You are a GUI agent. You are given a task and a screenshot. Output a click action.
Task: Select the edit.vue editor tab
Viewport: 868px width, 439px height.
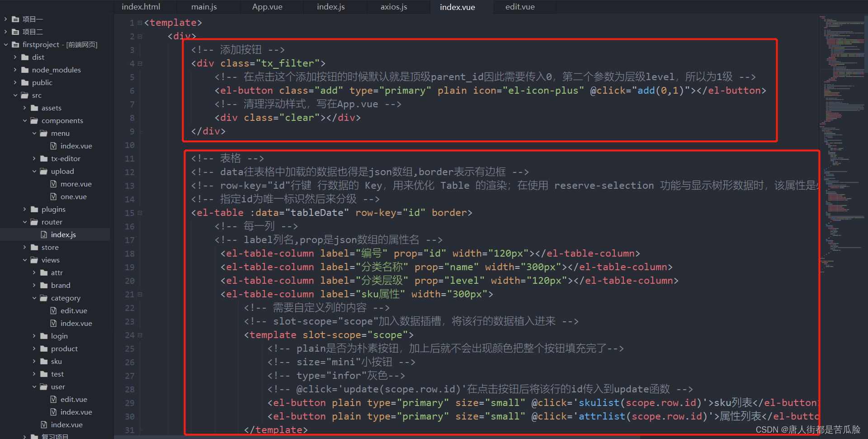(x=520, y=7)
